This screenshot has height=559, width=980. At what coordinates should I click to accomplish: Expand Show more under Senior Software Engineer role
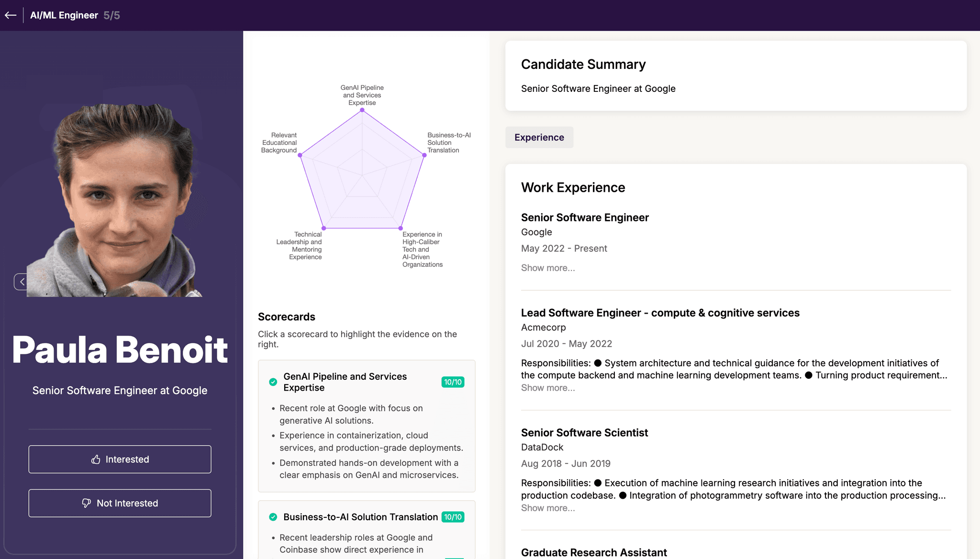pyautogui.click(x=548, y=268)
